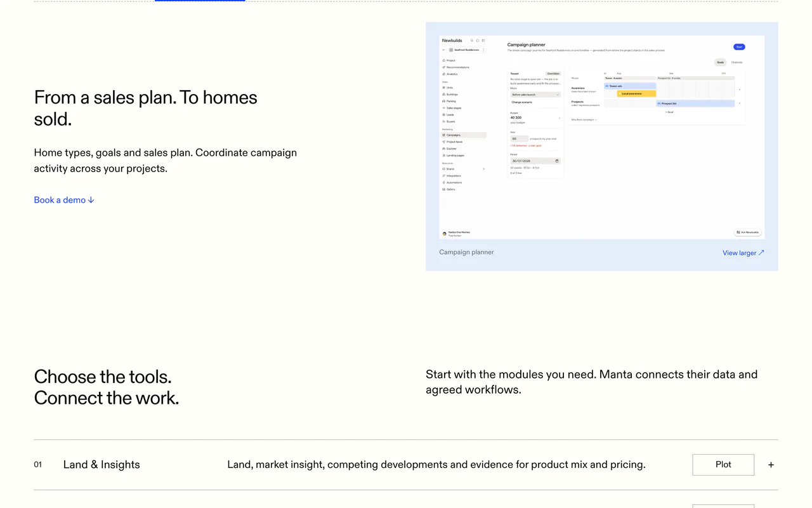Open the View larger link
Viewport: 812px width, 508px height.
click(x=743, y=253)
